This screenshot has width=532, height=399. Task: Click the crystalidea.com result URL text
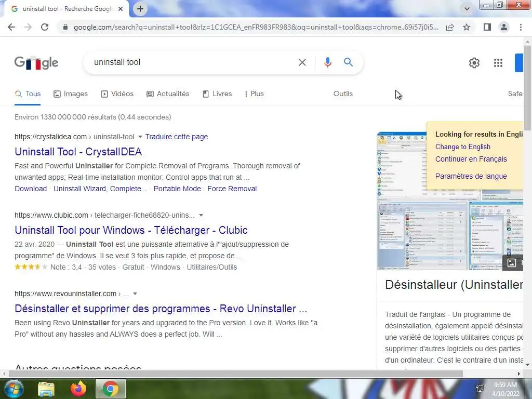[x=74, y=137]
